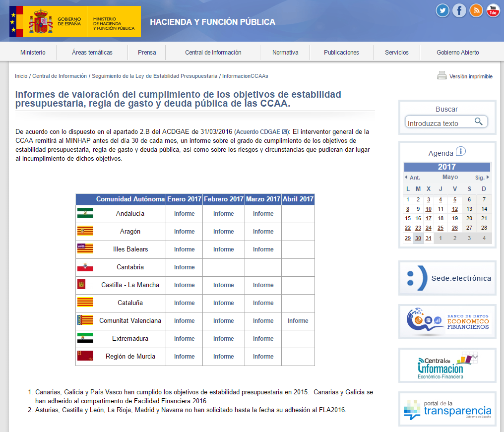
Task: Select May 26 in the calendar
Action: (454, 228)
